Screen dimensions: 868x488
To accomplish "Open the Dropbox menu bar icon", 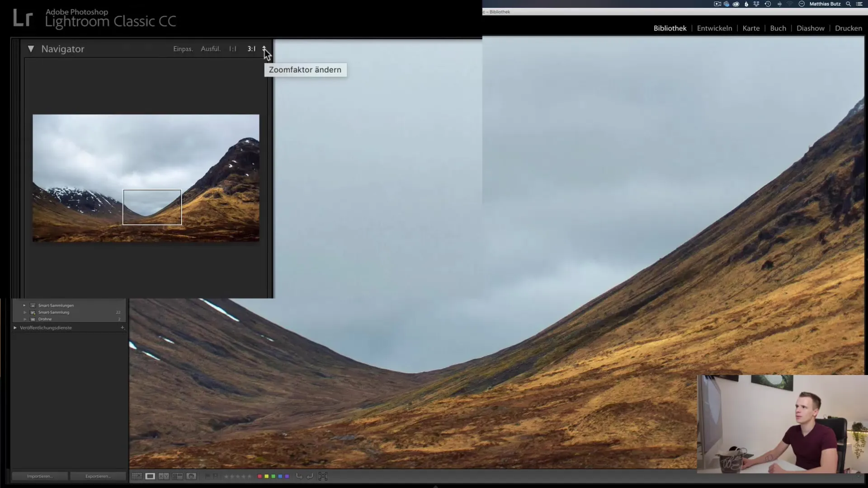I will tap(756, 4).
